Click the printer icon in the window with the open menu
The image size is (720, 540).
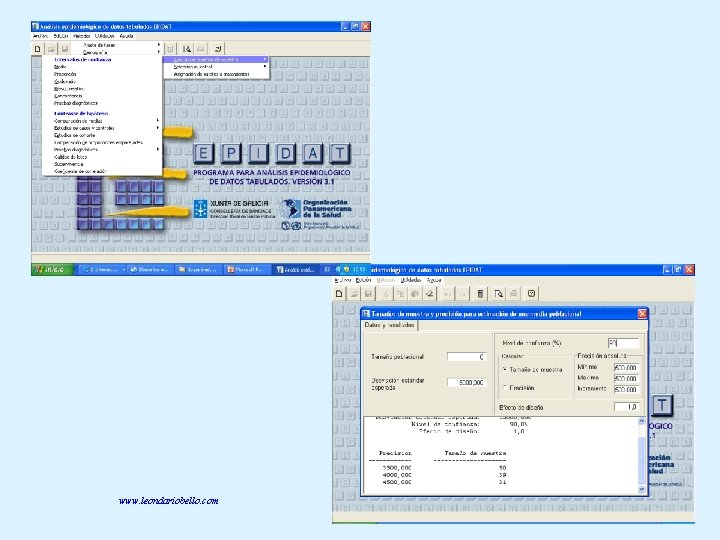coord(201,49)
